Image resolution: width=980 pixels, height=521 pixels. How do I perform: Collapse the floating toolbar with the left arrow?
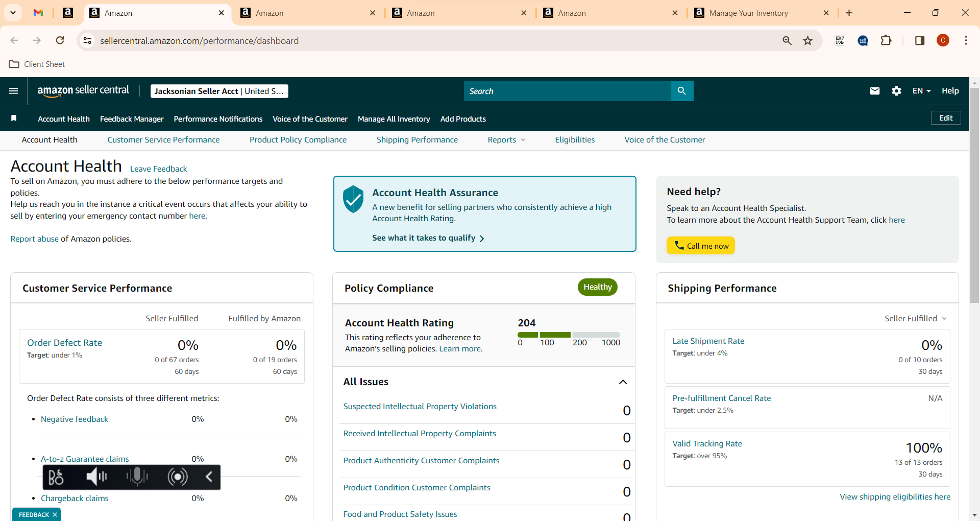pyautogui.click(x=209, y=477)
